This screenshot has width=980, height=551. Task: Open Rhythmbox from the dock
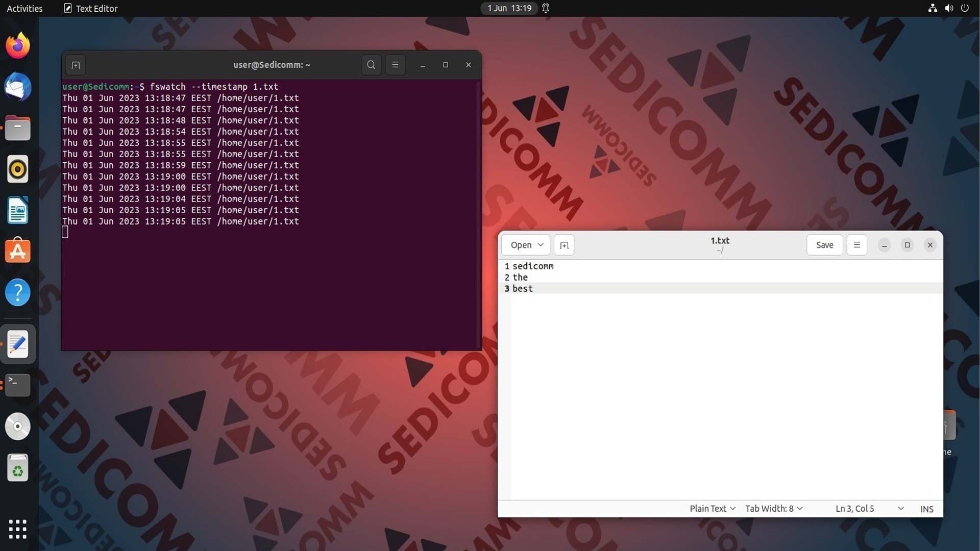click(18, 169)
